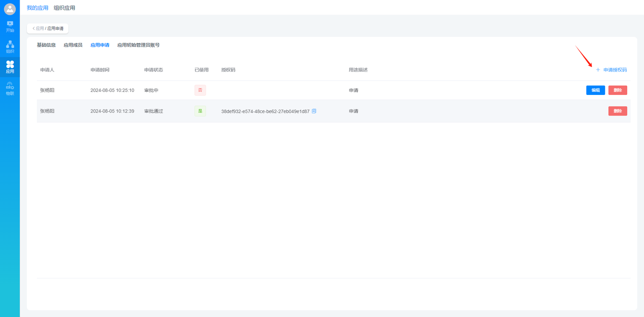Click the plus icon for 申请授权码
The height and width of the screenshot is (317, 644).
coord(598,70)
